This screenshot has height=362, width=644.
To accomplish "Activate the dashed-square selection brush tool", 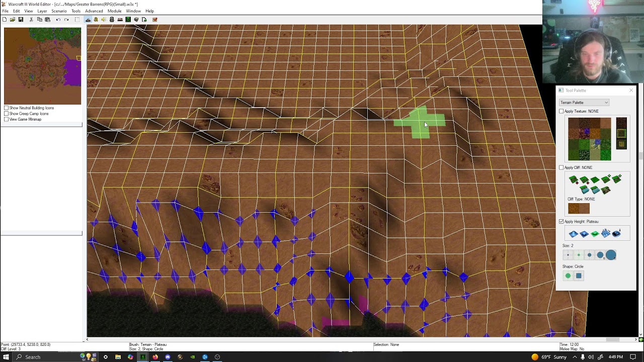I will tap(77, 20).
